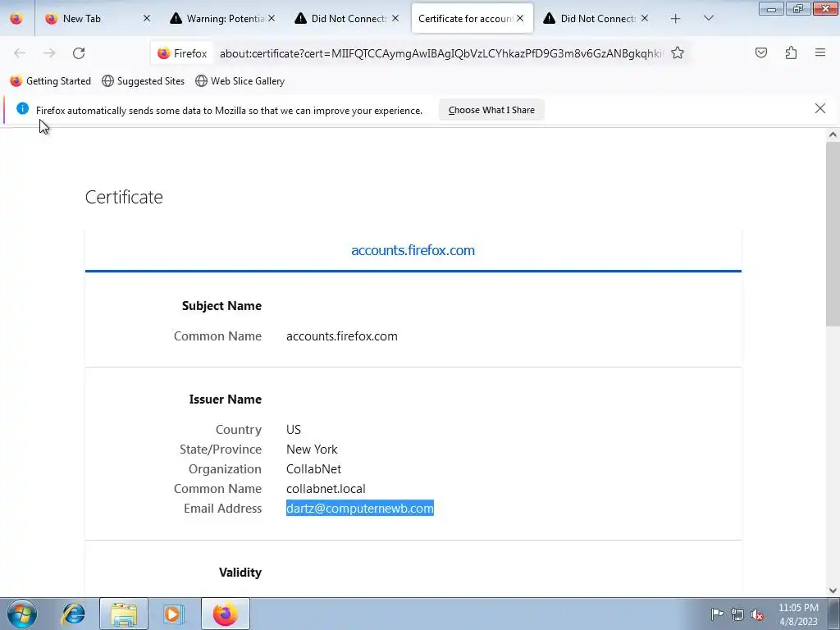Close the last Did Not Connect tab
This screenshot has width=840, height=630.
click(x=645, y=18)
